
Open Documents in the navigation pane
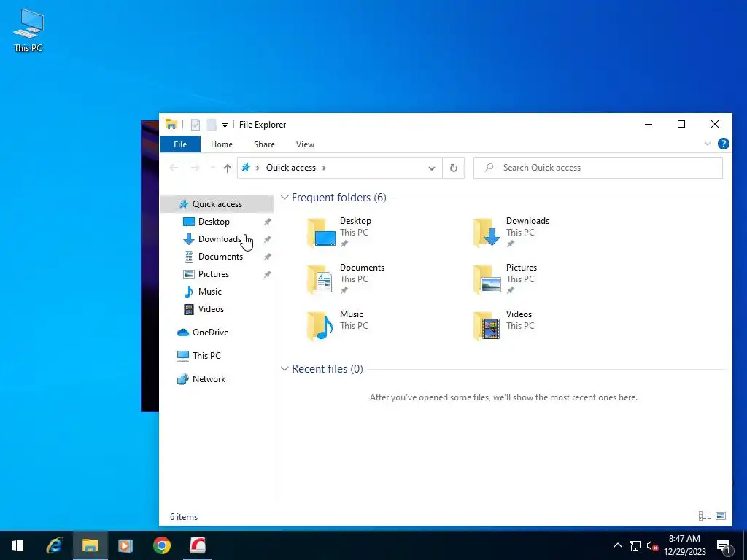(x=220, y=257)
